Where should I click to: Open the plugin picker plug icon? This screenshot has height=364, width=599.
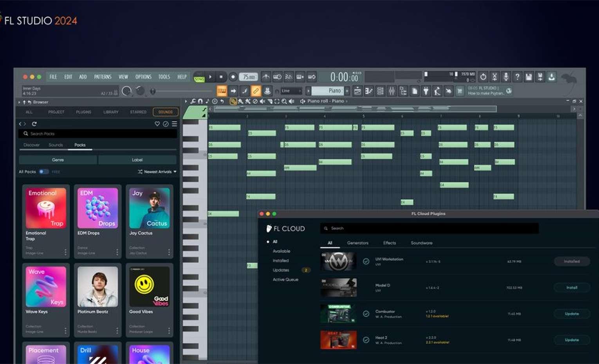(426, 91)
